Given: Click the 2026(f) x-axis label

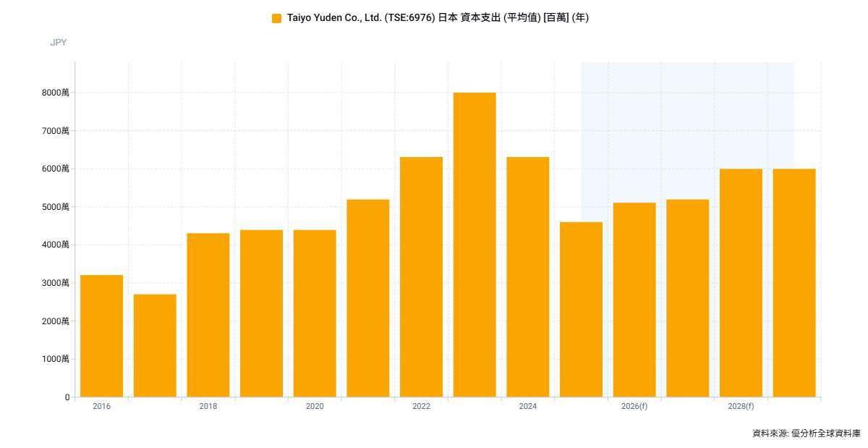Looking at the screenshot, I should [634, 407].
